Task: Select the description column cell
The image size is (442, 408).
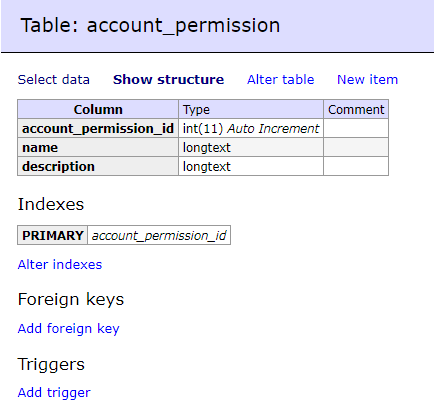Action: click(x=98, y=166)
